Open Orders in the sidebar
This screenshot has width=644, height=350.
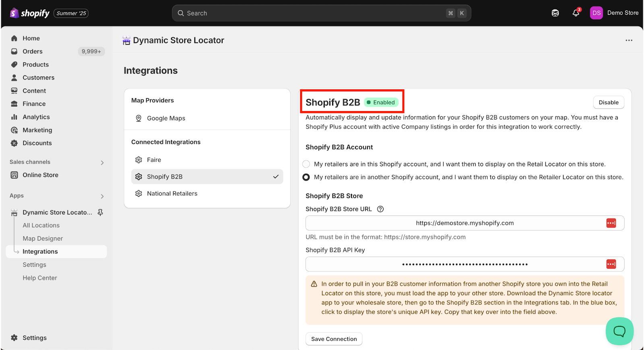pos(32,51)
